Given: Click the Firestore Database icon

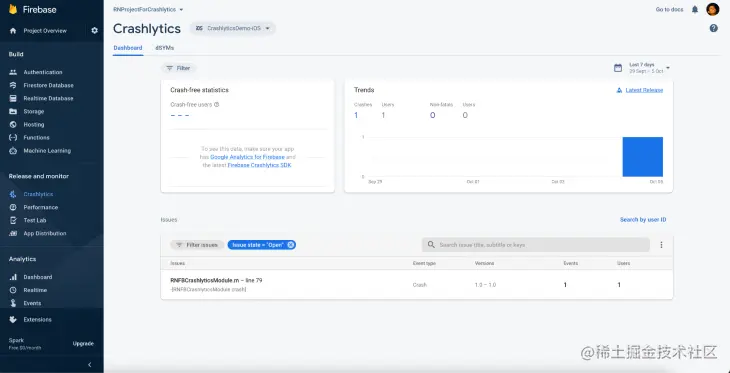Looking at the screenshot, I should 13,85.
